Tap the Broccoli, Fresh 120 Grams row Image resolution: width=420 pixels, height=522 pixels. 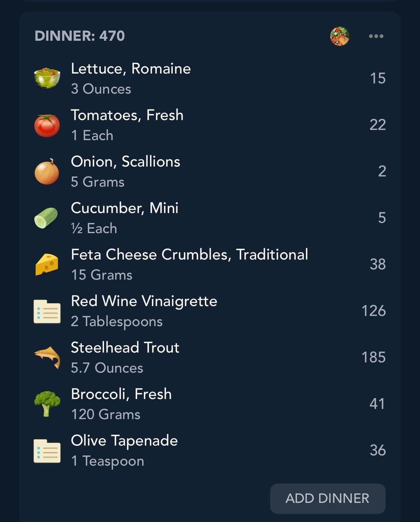pyautogui.click(x=210, y=404)
